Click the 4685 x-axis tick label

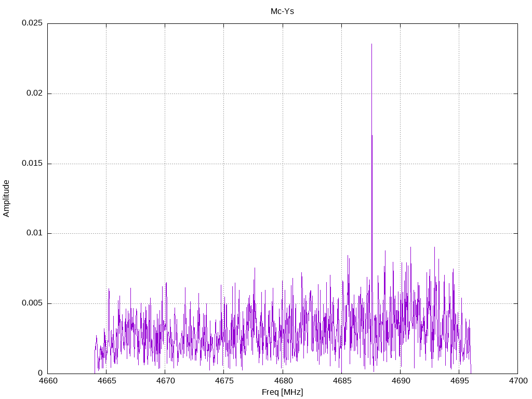[342, 381]
